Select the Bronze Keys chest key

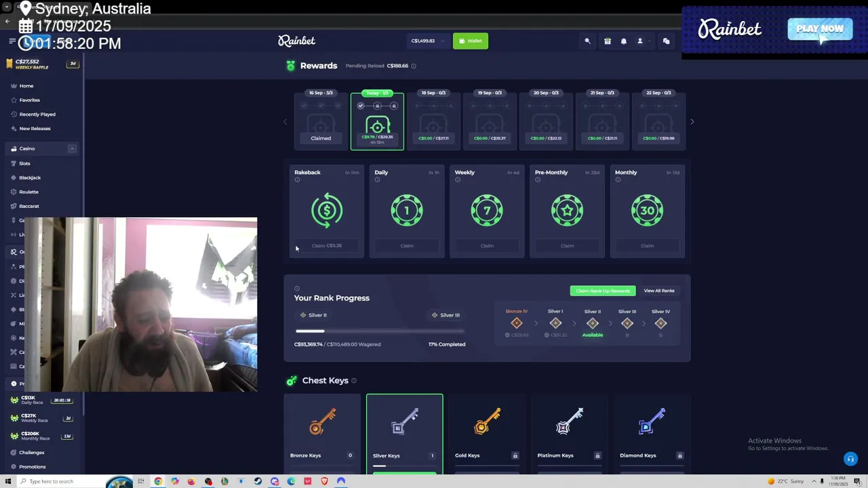(x=322, y=434)
